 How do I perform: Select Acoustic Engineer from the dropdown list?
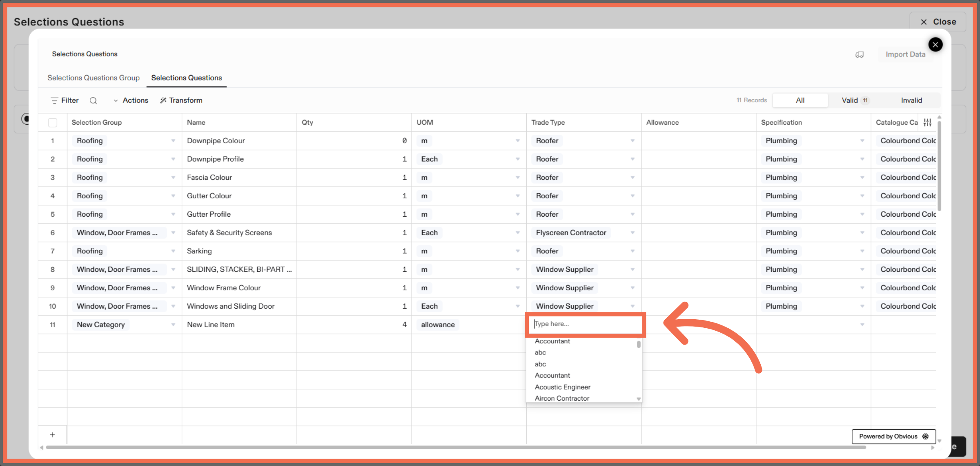[562, 387]
